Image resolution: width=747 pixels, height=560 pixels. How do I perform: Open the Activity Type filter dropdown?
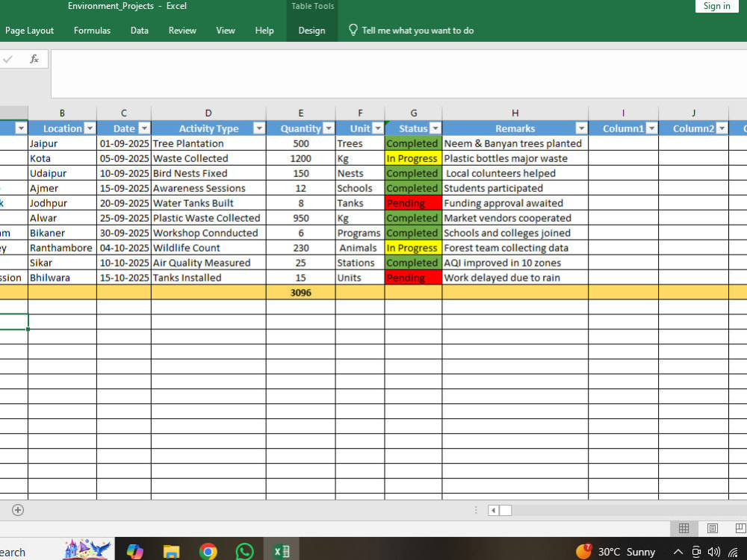[x=258, y=128]
